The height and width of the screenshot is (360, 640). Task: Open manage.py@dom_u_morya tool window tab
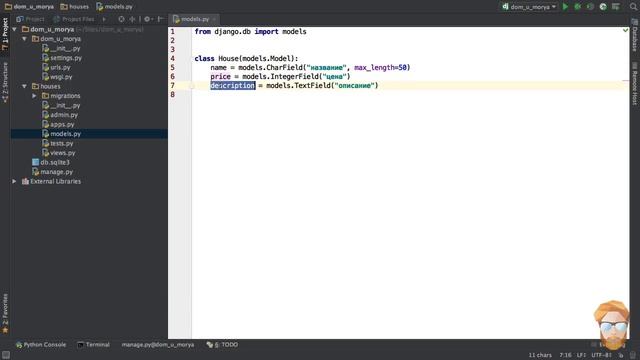point(158,344)
